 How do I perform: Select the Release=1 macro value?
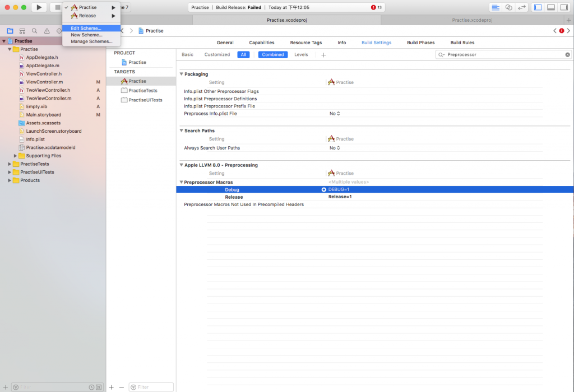(340, 197)
